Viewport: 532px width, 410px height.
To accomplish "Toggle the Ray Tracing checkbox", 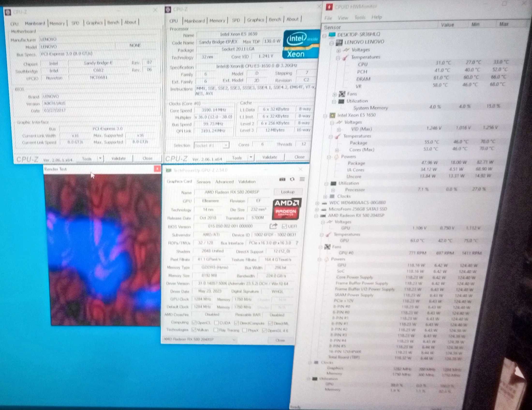I will pos(215,330).
